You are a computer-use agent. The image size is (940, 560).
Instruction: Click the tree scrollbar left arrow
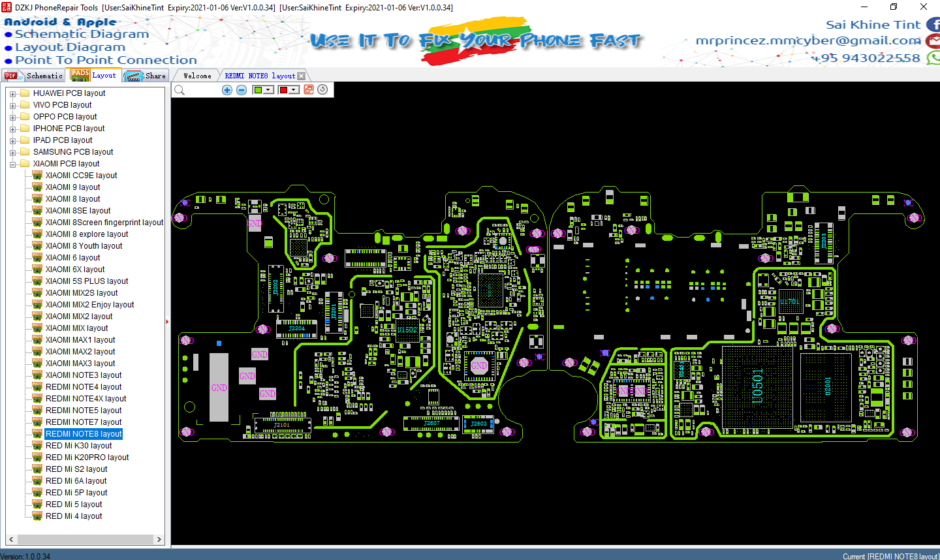pyautogui.click(x=10, y=539)
